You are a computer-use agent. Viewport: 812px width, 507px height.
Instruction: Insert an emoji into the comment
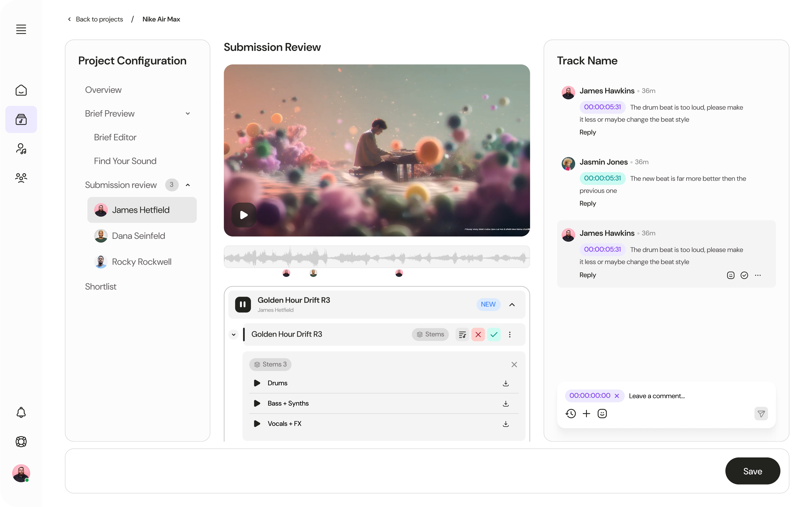(602, 413)
